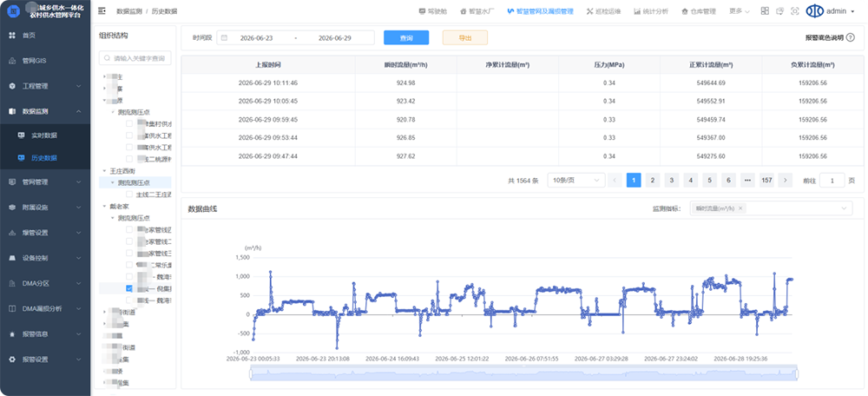Collapse 王庄西街 tree node

pyautogui.click(x=105, y=171)
